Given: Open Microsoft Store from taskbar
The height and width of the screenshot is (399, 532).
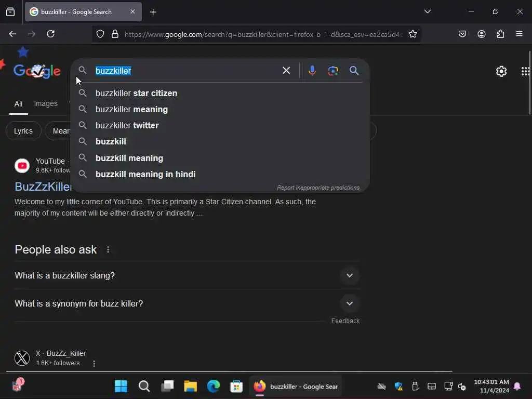Looking at the screenshot, I should (x=236, y=386).
